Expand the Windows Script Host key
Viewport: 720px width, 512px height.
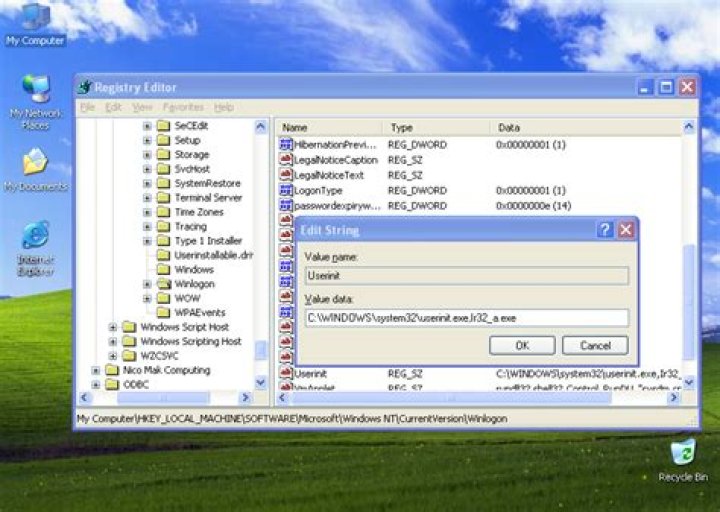coord(113,327)
